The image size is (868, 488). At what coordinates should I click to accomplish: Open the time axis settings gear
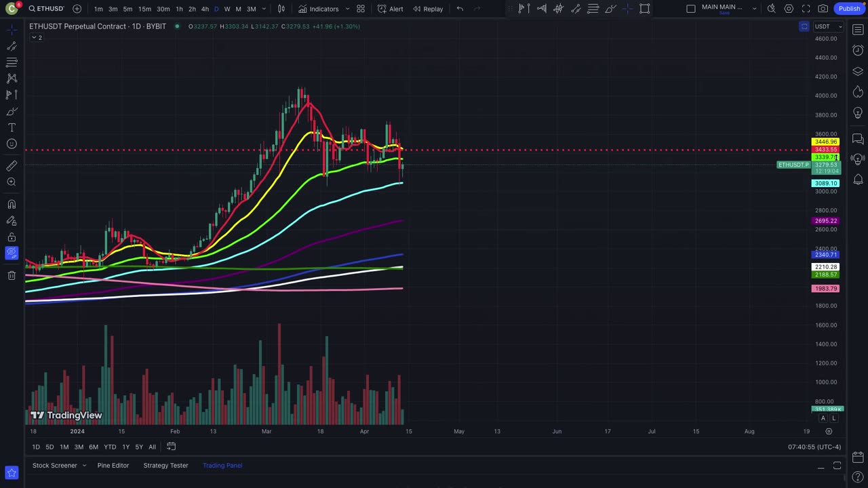(829, 431)
